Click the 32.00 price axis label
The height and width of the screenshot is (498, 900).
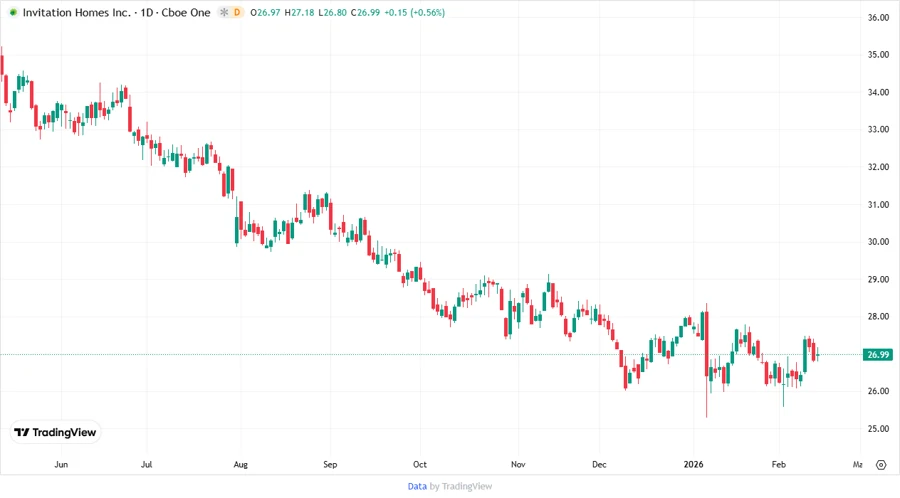pos(878,168)
